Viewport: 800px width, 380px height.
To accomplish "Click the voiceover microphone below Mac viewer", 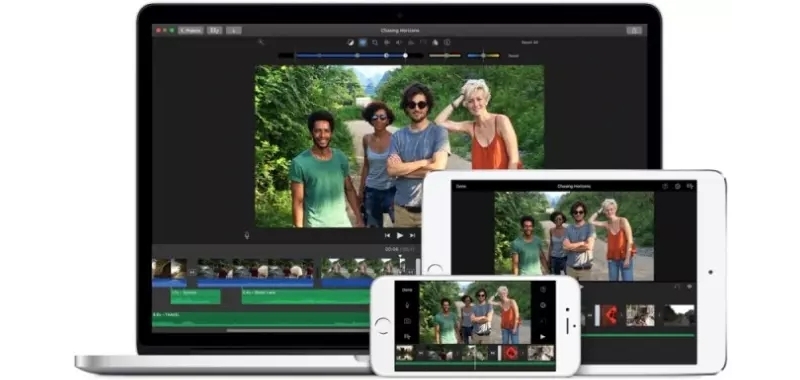I will click(x=247, y=235).
